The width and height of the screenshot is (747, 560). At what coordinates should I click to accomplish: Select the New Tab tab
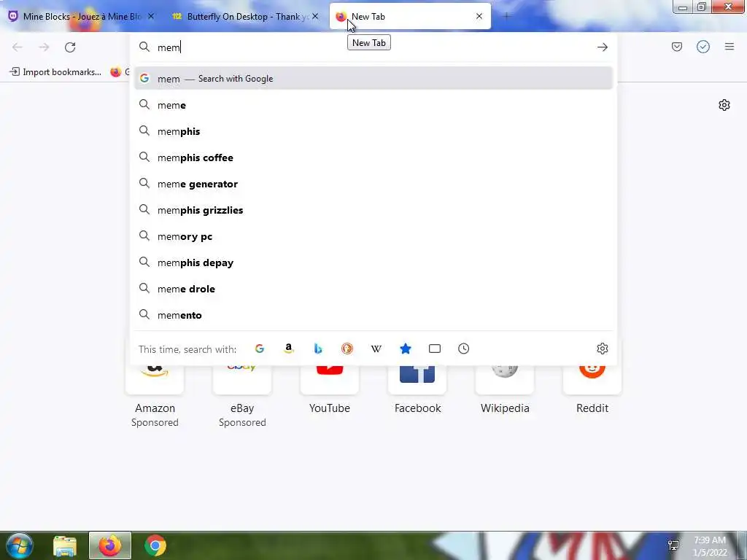(x=410, y=16)
